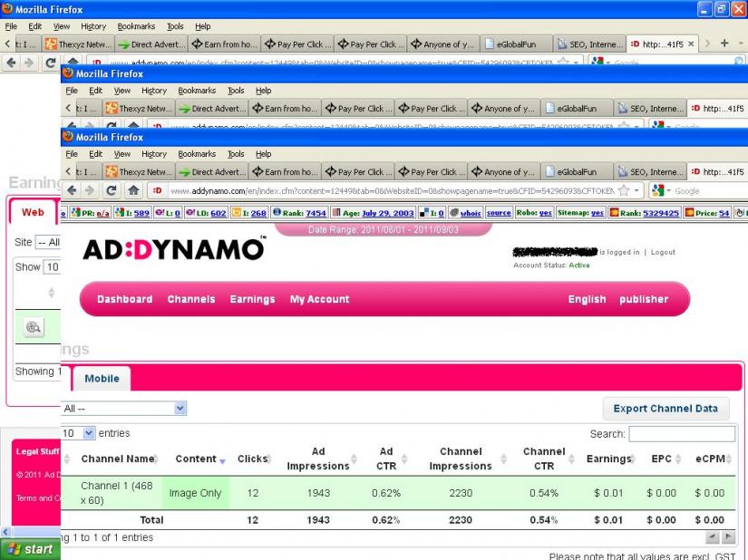Open My Account in navigation bar
The width and height of the screenshot is (748, 560).
click(x=320, y=299)
